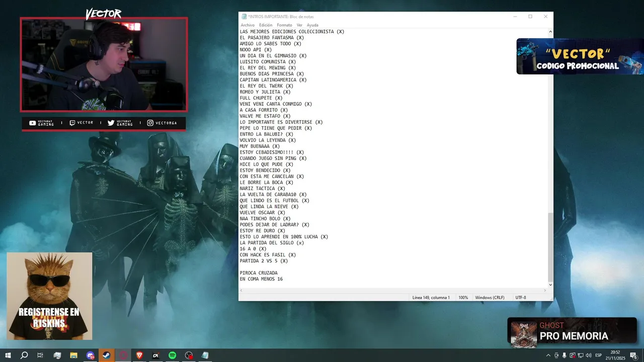This screenshot has width=644, height=362.
Task: Click the line "CON HACK ES FASIL (X)"
Action: (268, 255)
